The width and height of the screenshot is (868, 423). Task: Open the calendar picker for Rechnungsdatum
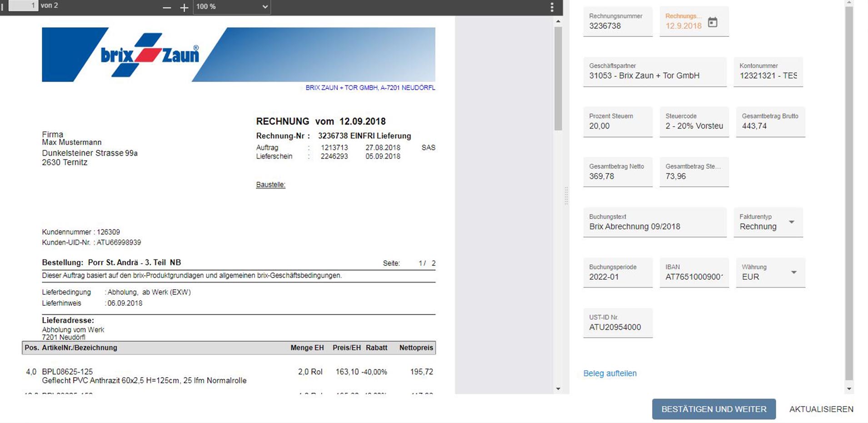(x=713, y=22)
